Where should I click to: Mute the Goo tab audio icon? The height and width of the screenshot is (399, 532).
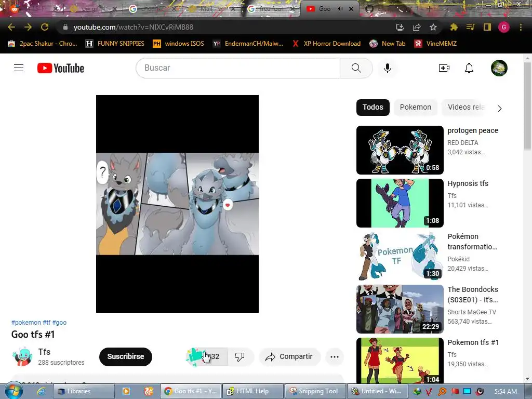tap(340, 9)
